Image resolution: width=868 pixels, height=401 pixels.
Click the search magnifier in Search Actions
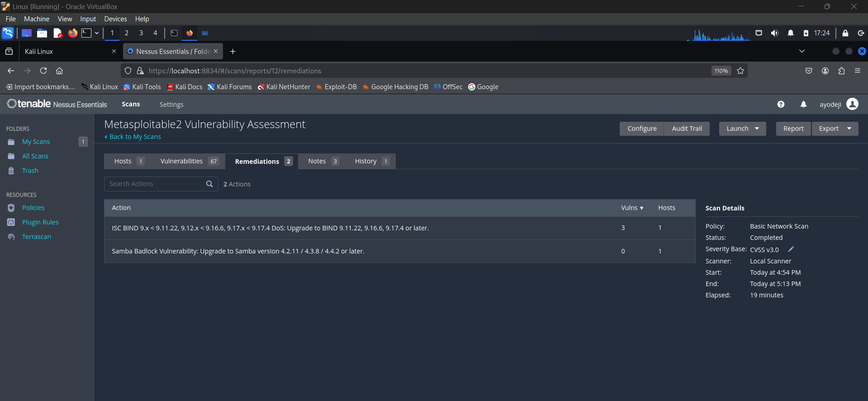coord(209,184)
